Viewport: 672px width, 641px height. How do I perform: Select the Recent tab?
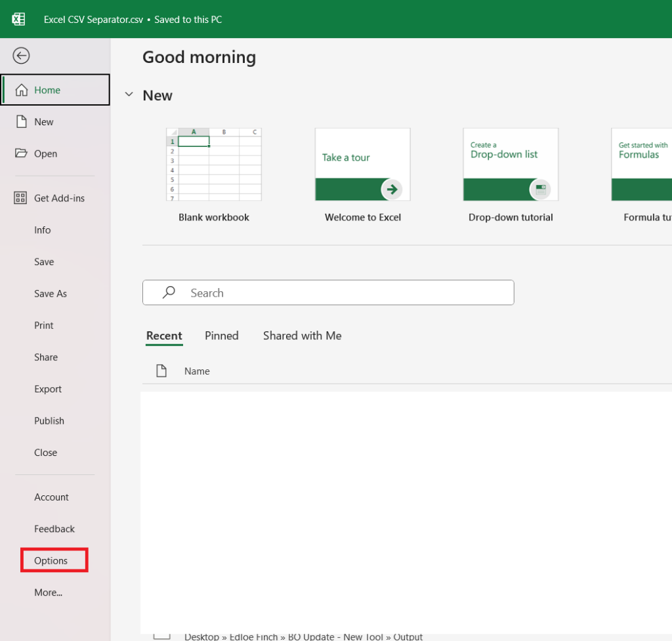coord(164,336)
